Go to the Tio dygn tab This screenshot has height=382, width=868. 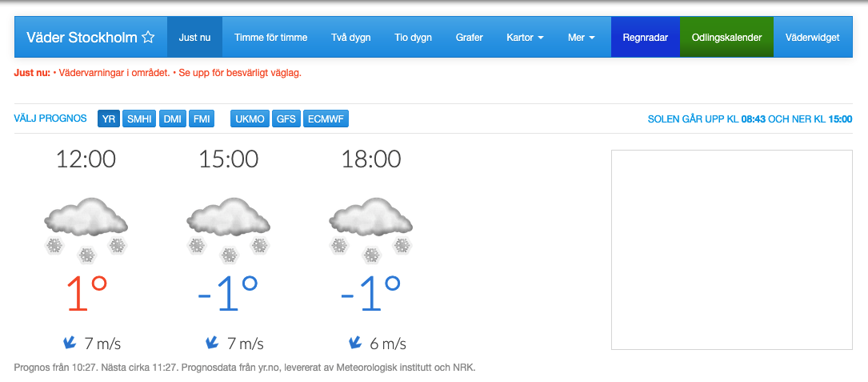coord(413,38)
